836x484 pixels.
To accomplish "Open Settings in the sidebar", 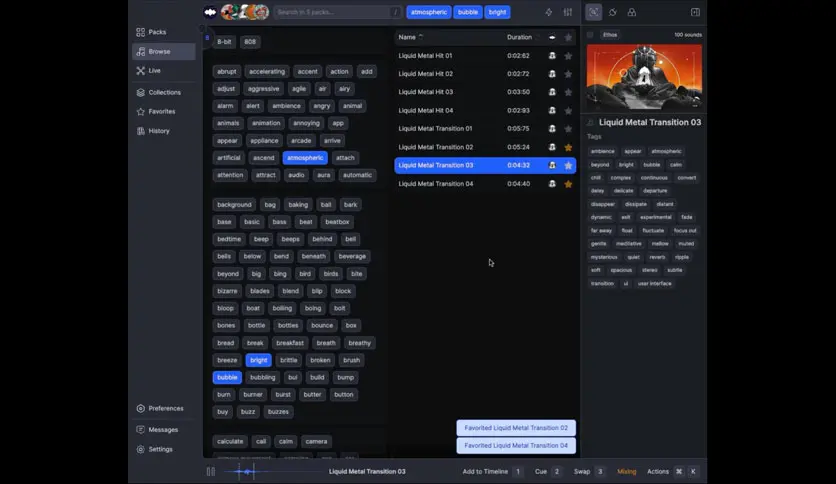I will (x=155, y=449).
